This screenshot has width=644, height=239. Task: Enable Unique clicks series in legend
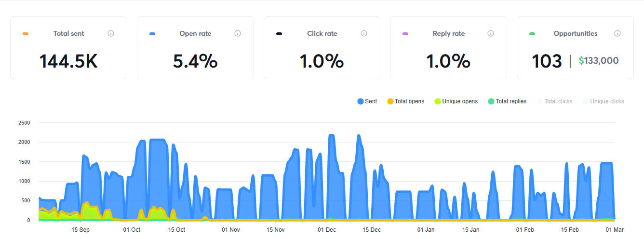tap(603, 101)
